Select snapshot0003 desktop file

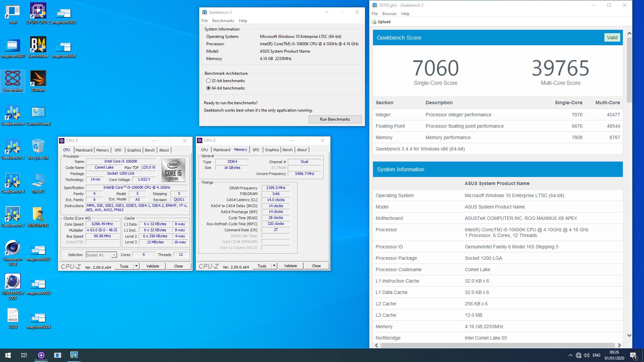[38, 287]
